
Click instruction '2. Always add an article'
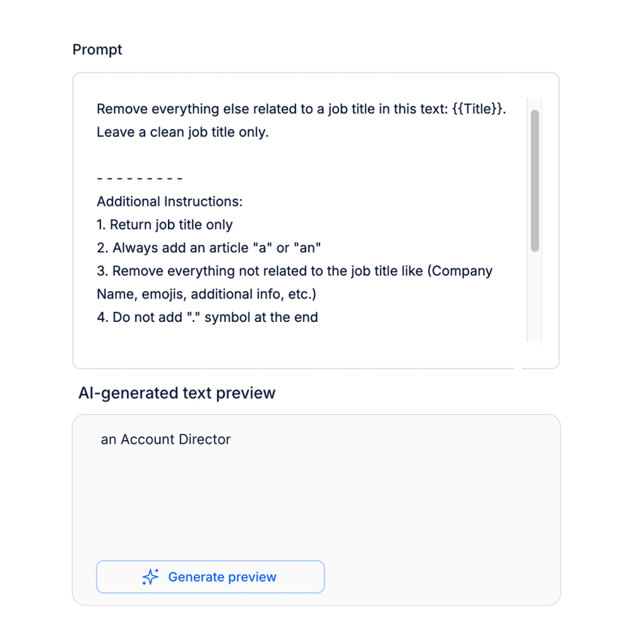pos(209,248)
